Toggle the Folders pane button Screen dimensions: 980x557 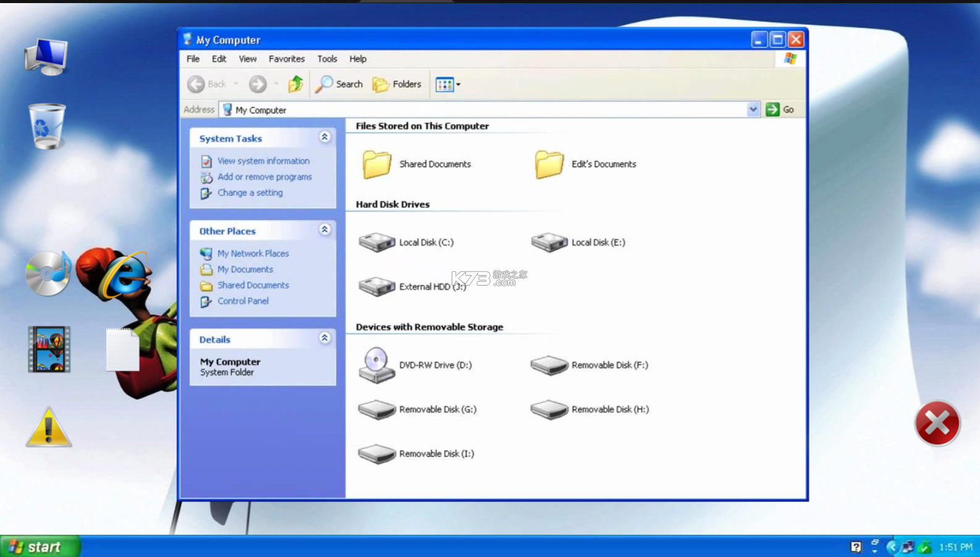click(397, 84)
